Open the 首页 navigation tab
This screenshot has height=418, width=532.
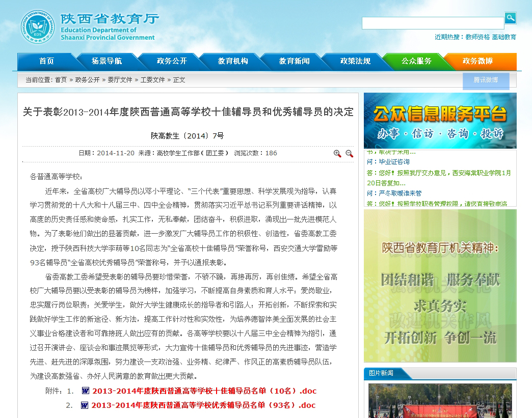tap(46, 61)
